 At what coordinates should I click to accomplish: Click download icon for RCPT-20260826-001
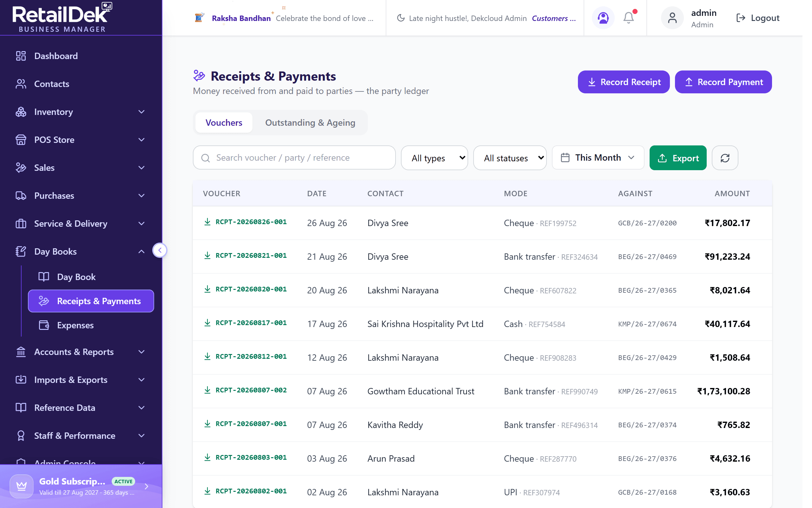point(207,222)
